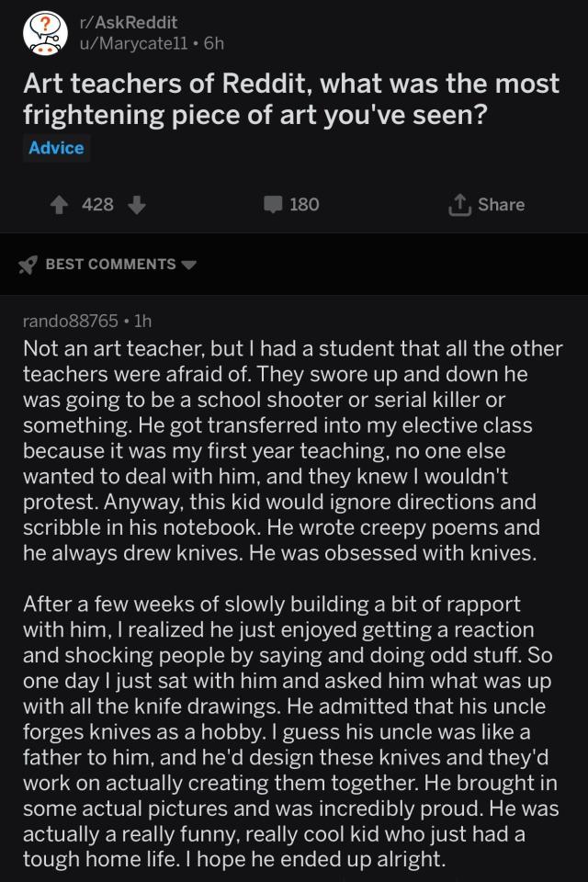The image size is (588, 882).
Task: Open commenter rando88765's profile
Action: (x=70, y=321)
